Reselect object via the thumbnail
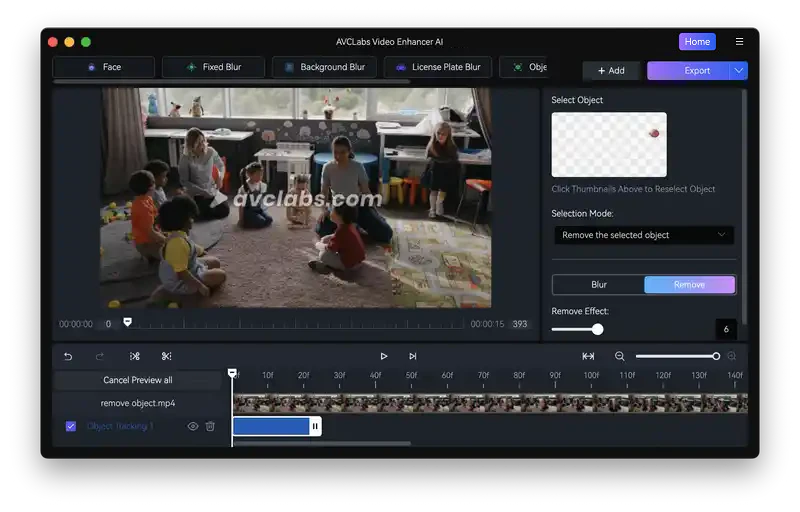The width and height of the screenshot is (800, 512). [x=609, y=145]
